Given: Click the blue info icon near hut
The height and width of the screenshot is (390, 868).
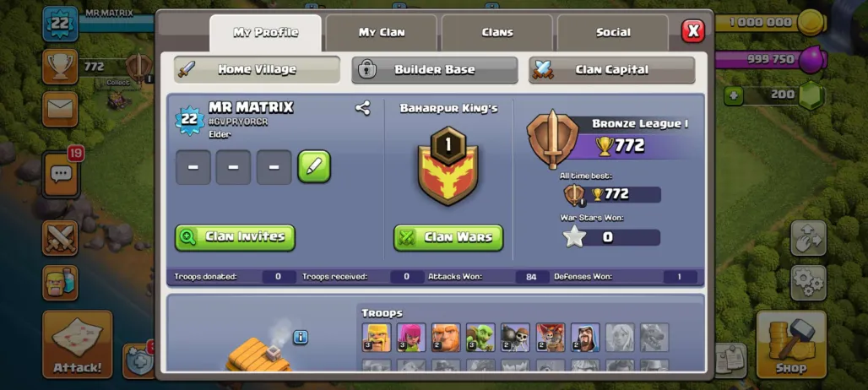Looking at the screenshot, I should point(301,337).
